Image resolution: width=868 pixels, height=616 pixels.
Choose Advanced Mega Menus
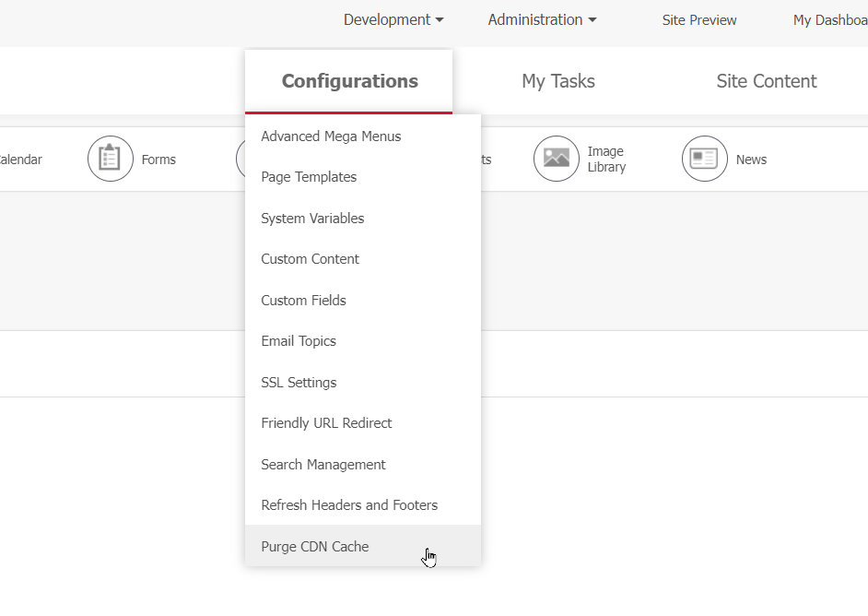pyautogui.click(x=363, y=136)
